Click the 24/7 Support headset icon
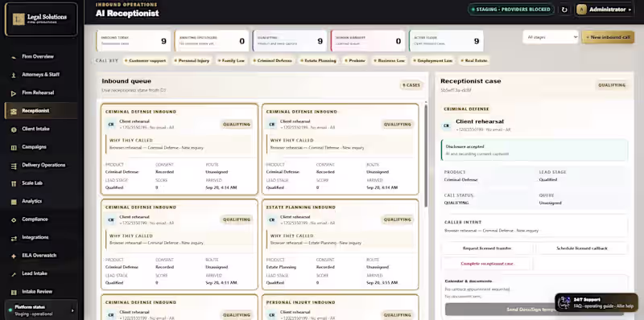 (x=565, y=302)
